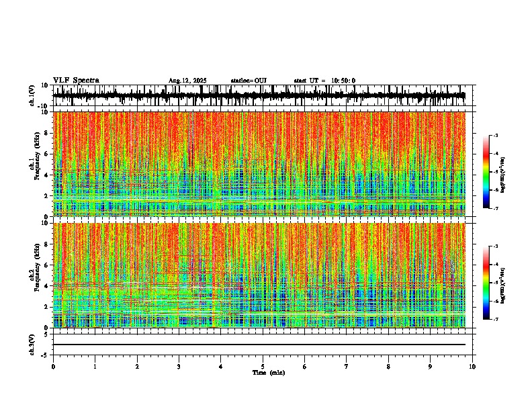Click time axis tick label "5"
The height and width of the screenshot is (411, 532).
coord(263,367)
